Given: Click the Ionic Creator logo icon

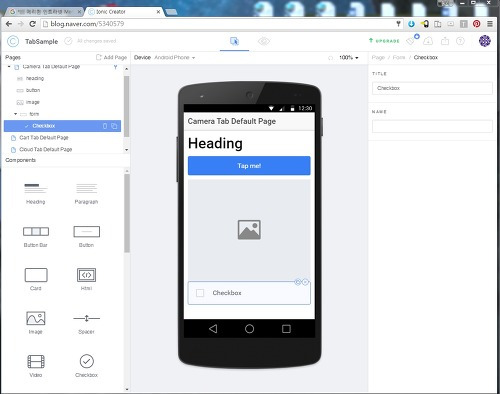Looking at the screenshot, I should (x=13, y=41).
